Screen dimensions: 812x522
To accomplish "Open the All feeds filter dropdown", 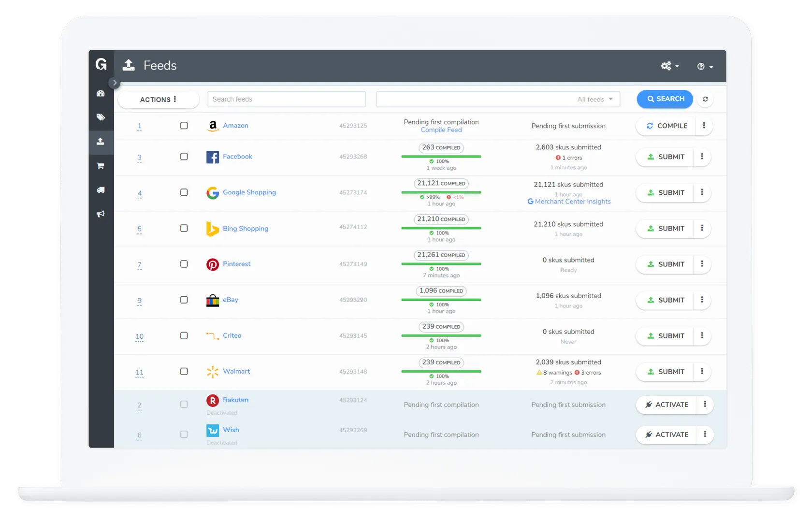I will coord(498,99).
